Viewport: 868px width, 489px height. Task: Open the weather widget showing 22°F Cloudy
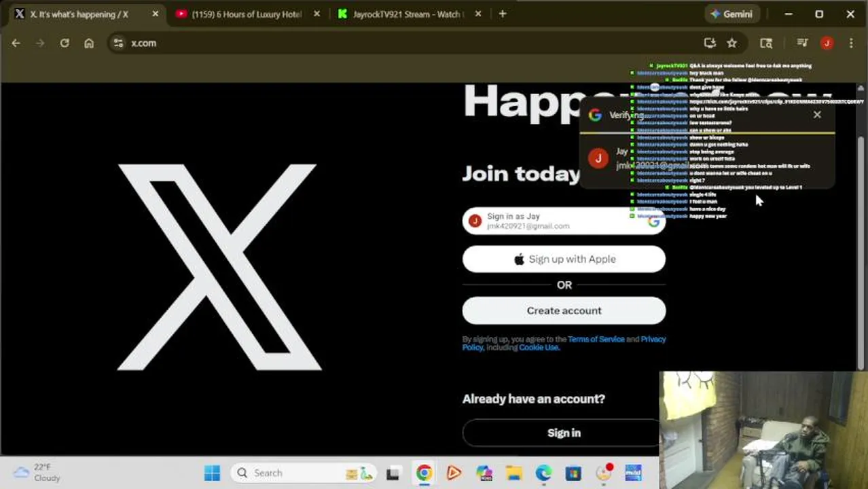point(38,473)
